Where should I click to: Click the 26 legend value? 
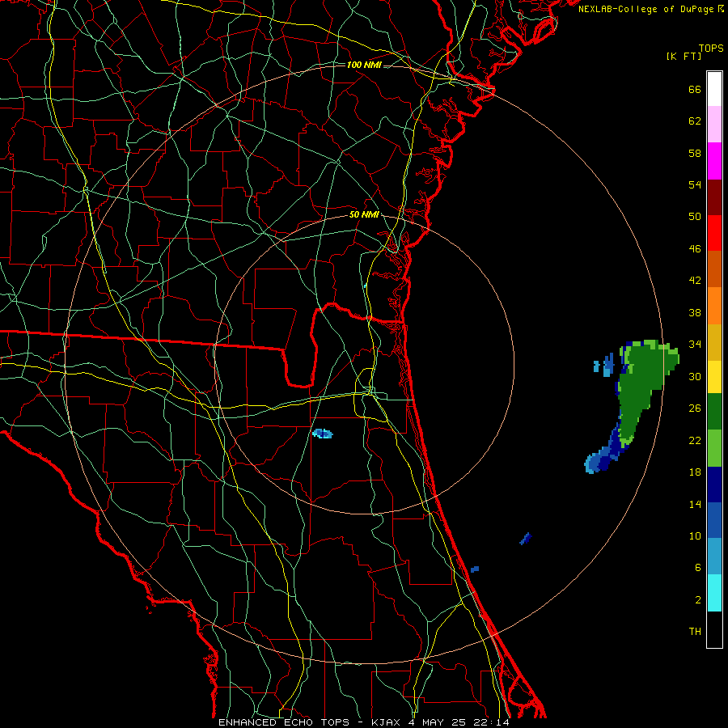coord(695,408)
